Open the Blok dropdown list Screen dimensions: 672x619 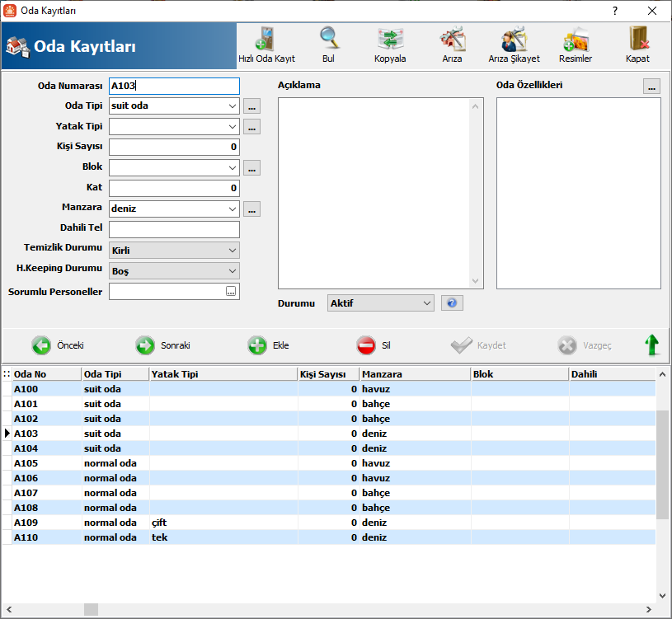(232, 167)
